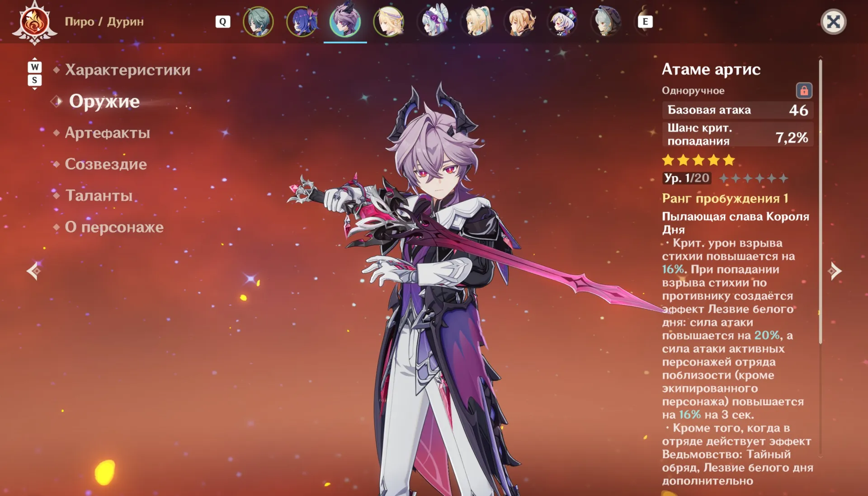Go to next character with right arrow
Viewport: 868px width, 496px height.
[x=835, y=271]
